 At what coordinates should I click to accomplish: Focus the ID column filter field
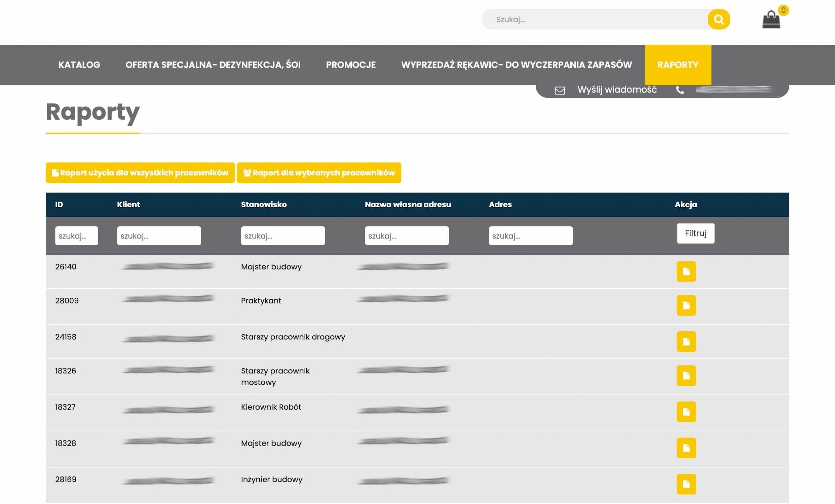click(x=77, y=235)
